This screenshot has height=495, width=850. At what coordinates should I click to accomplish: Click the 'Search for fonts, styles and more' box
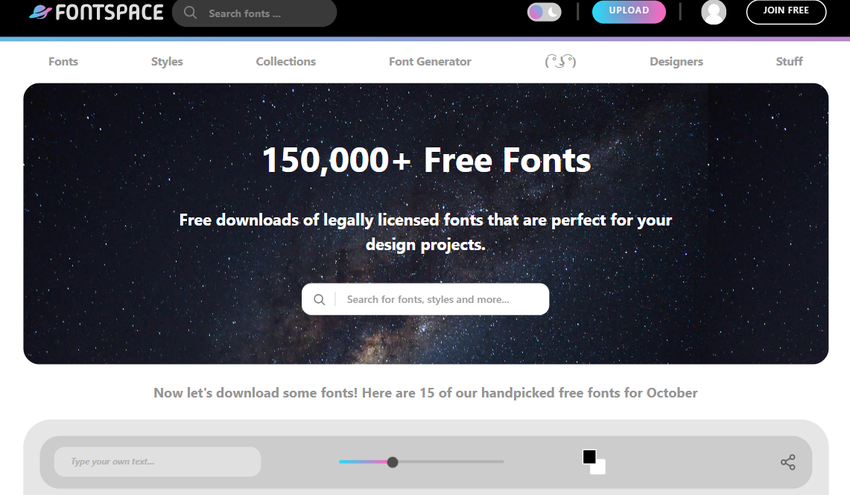tap(440, 299)
